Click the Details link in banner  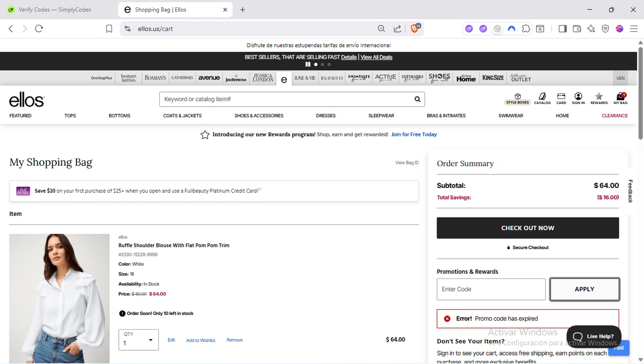pyautogui.click(x=349, y=57)
